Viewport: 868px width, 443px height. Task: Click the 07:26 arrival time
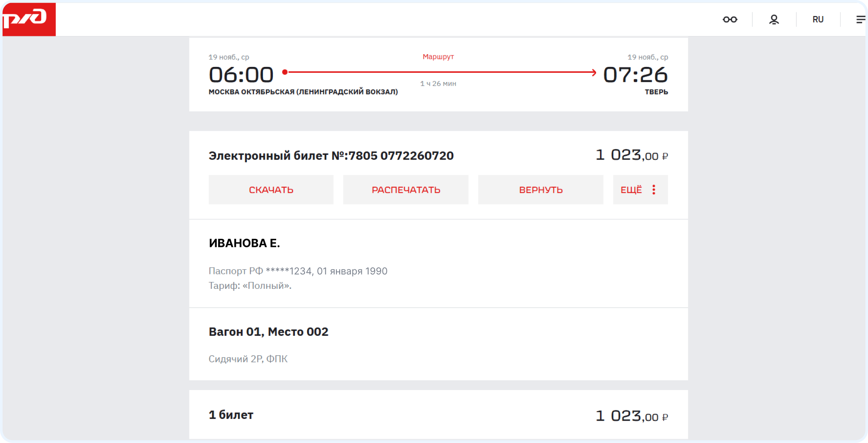(635, 75)
